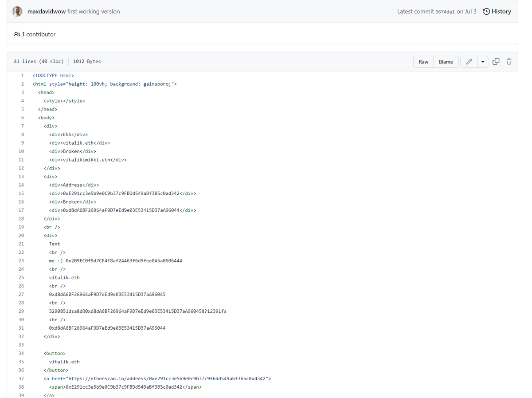This screenshot has height=398, width=532.
Task: Select line number 23
Action: [x=21, y=260]
